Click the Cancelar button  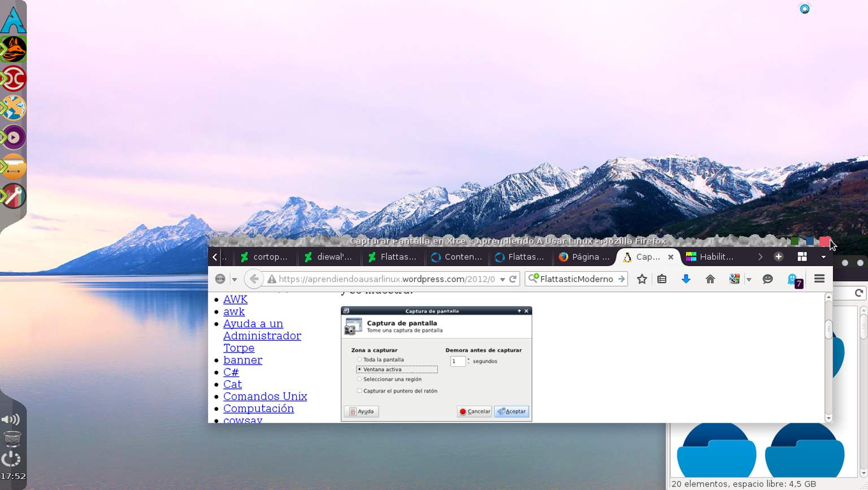coord(474,411)
